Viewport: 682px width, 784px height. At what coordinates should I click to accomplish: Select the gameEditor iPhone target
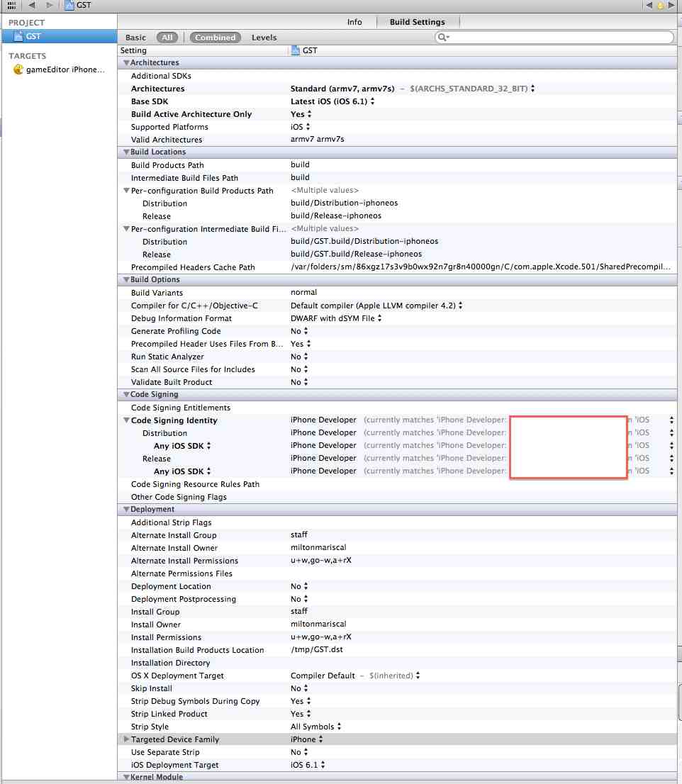[x=59, y=69]
